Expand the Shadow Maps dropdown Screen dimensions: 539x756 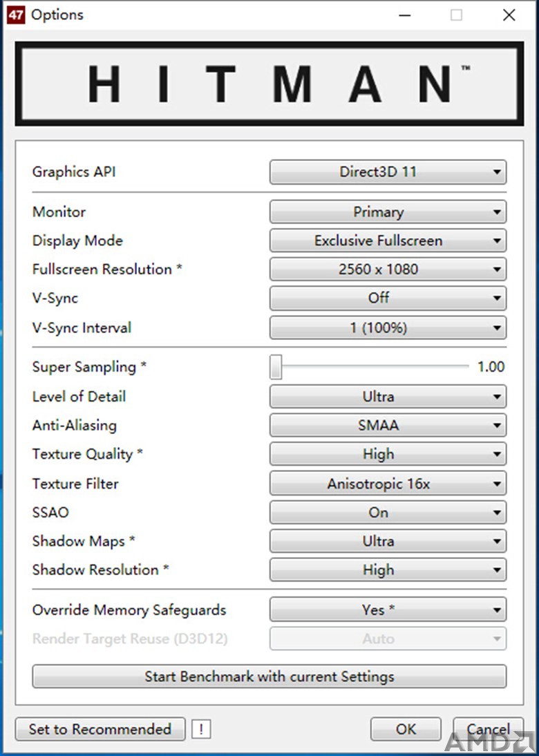tap(388, 541)
